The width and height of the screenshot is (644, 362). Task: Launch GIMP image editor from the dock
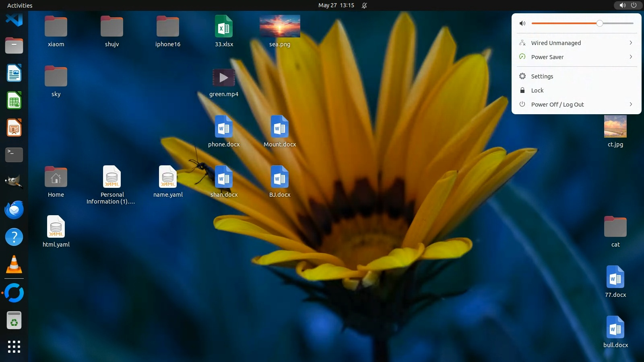14,182
